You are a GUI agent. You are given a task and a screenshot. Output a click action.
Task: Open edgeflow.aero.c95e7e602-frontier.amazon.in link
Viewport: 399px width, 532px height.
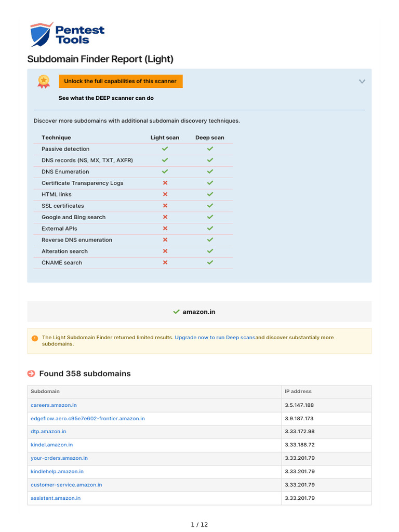point(87,419)
